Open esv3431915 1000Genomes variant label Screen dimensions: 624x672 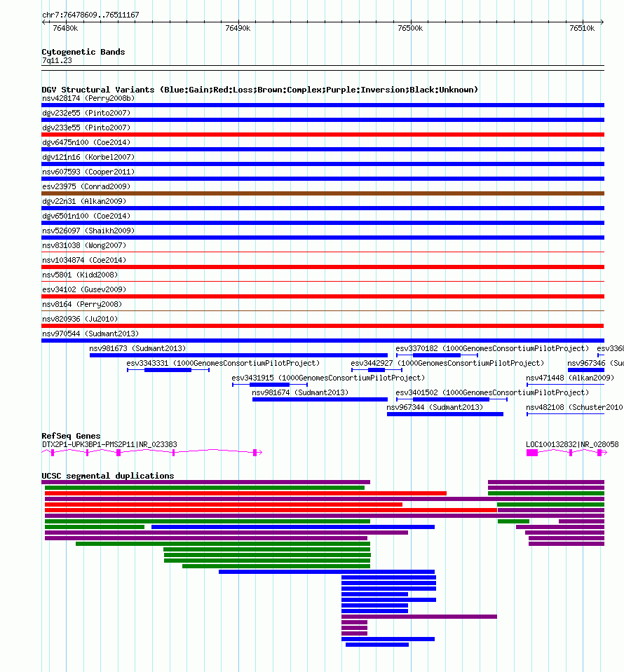(x=328, y=378)
